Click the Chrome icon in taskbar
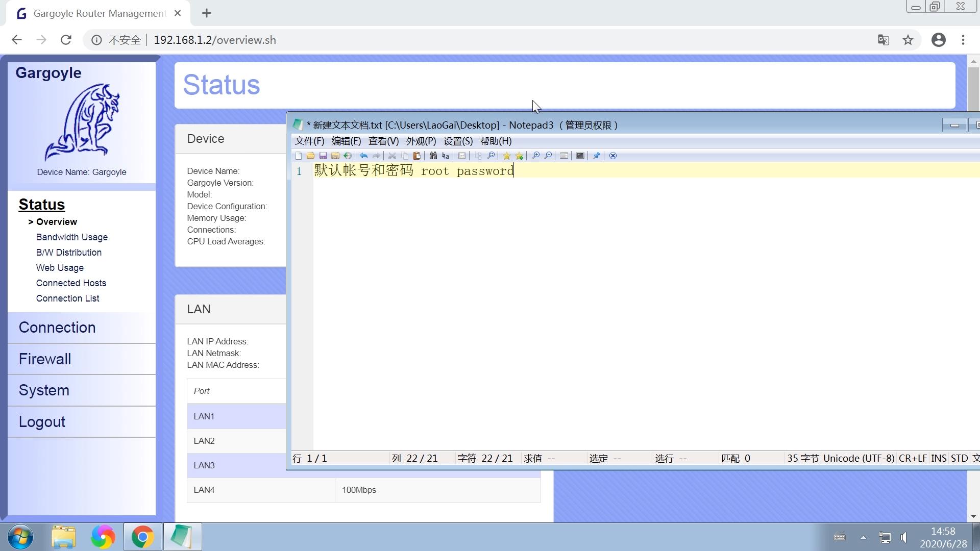This screenshot has height=551, width=980. click(142, 537)
